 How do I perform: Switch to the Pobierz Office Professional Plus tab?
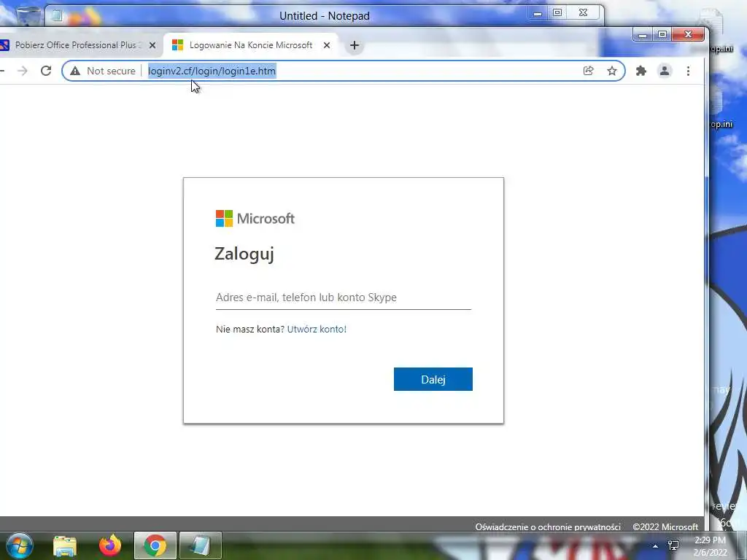pos(76,45)
